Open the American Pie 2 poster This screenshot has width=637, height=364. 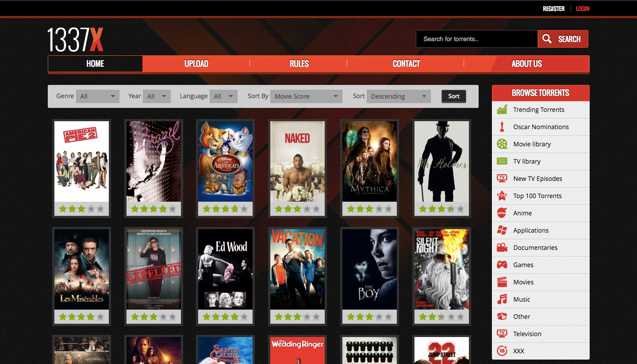click(x=81, y=161)
